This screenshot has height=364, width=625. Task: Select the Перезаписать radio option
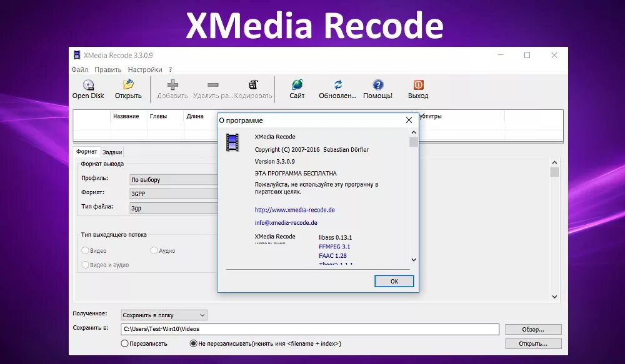[125, 343]
